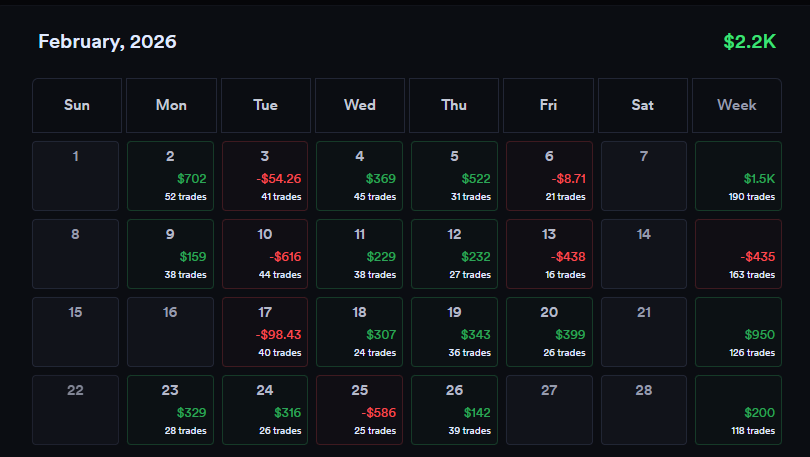The height and width of the screenshot is (457, 810).
Task: Open the February 2 day cell showing $702
Action: pyautogui.click(x=170, y=176)
